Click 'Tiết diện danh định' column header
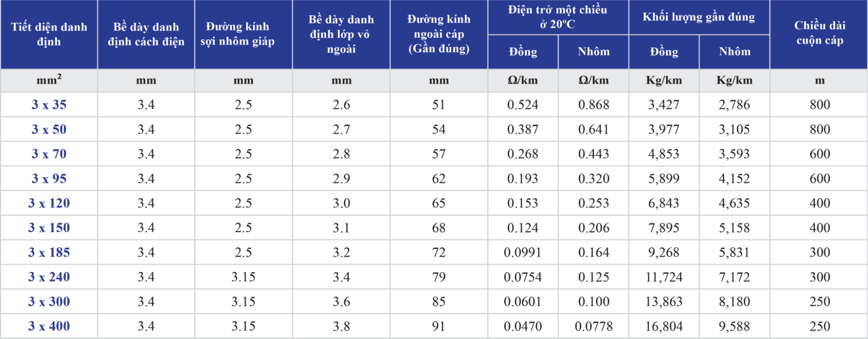The height and width of the screenshot is (339, 868). click(x=49, y=34)
